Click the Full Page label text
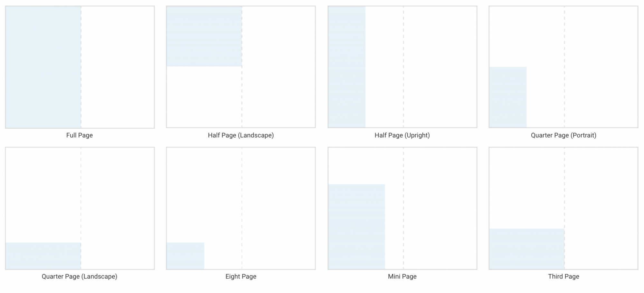The width and height of the screenshot is (644, 293). (80, 135)
